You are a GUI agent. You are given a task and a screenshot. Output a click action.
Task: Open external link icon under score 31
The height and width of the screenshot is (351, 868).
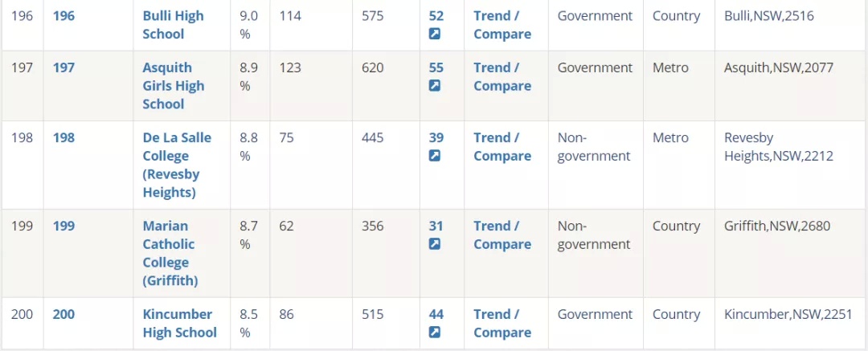point(435,244)
